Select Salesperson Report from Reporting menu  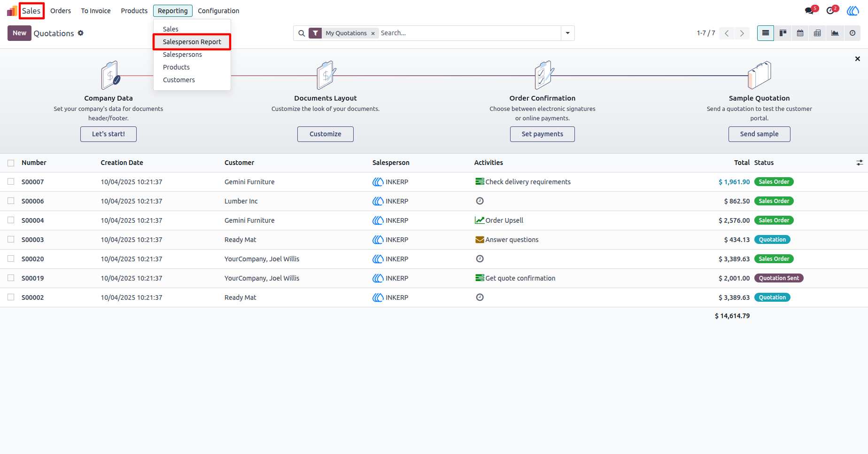[192, 42]
